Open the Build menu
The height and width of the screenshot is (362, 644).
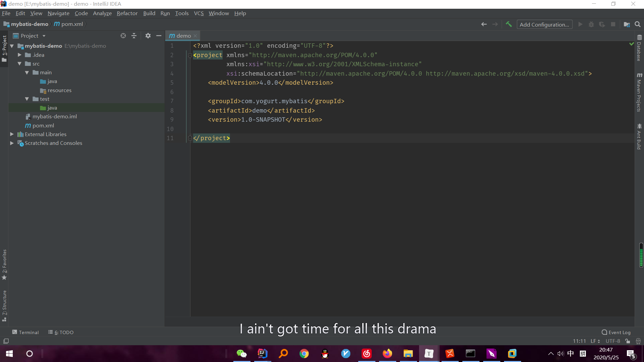point(149,13)
